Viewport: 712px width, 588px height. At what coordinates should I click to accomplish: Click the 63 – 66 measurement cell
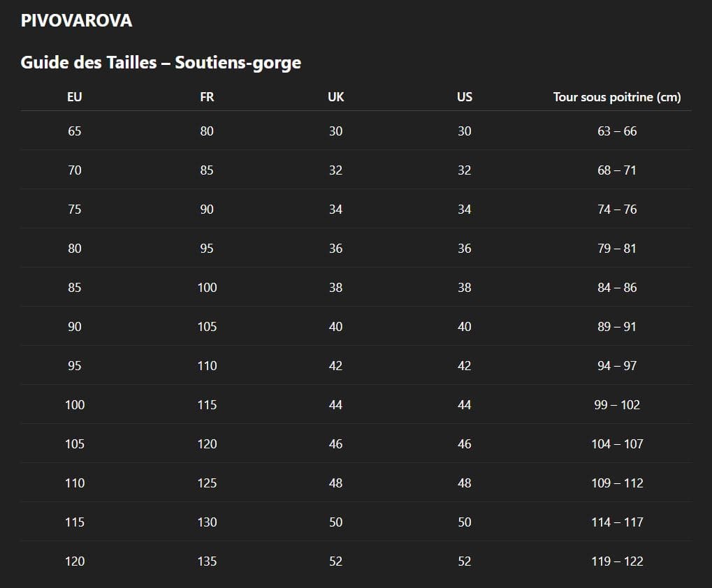(x=617, y=131)
